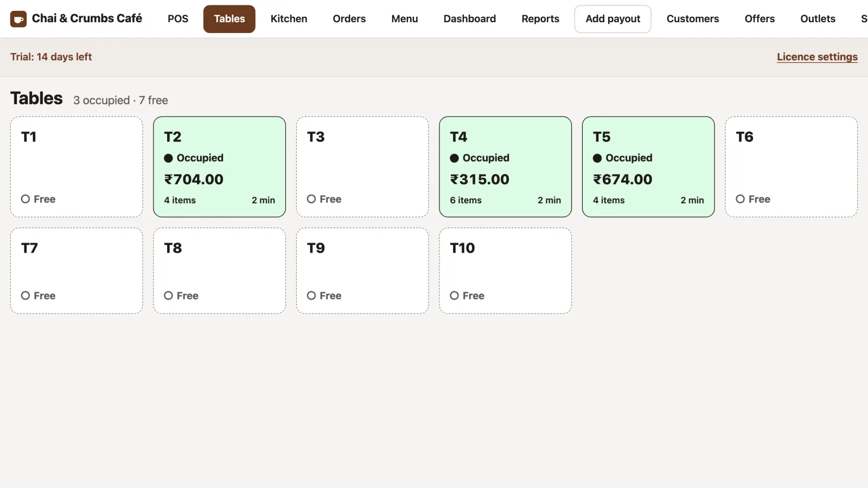
Task: Click the Chai & Crumbs Café title
Action: coord(87,18)
